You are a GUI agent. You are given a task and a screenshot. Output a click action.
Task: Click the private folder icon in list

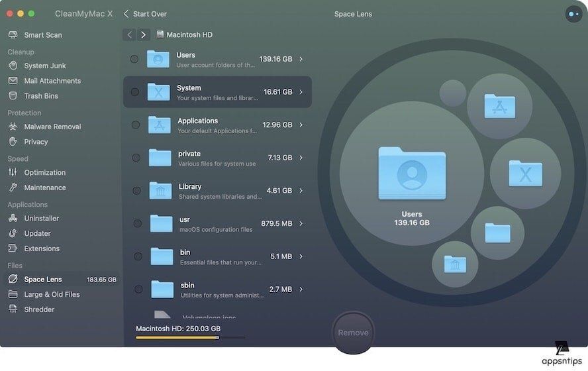point(160,158)
